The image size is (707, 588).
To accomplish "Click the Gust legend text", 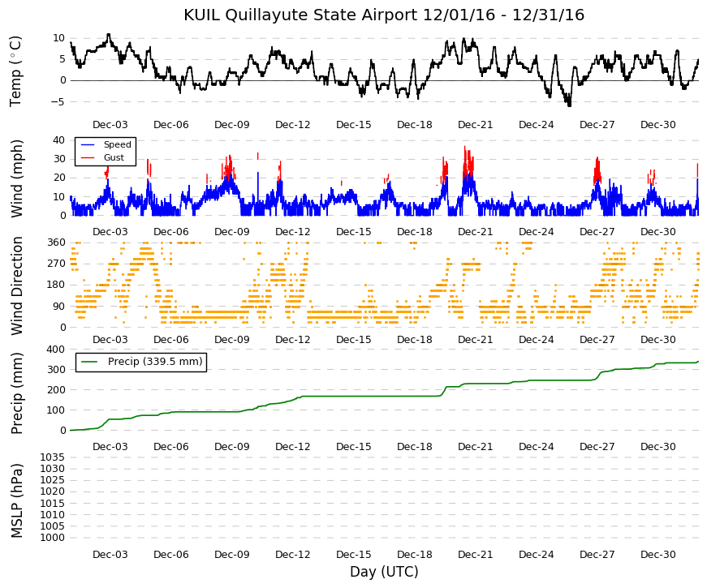I will click(x=114, y=157).
